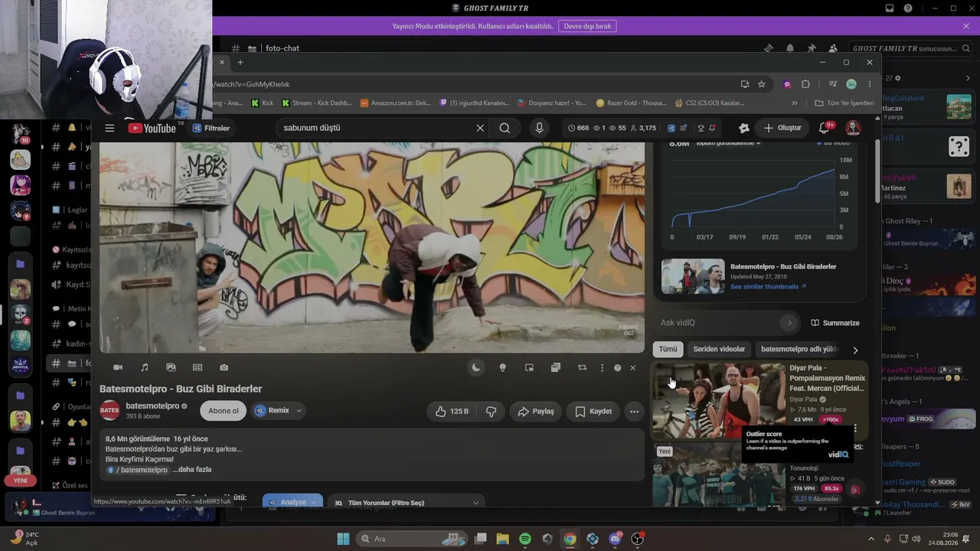Disable streamer mode via Devre dışı bırak
This screenshot has height=551, width=980.
pyautogui.click(x=587, y=26)
